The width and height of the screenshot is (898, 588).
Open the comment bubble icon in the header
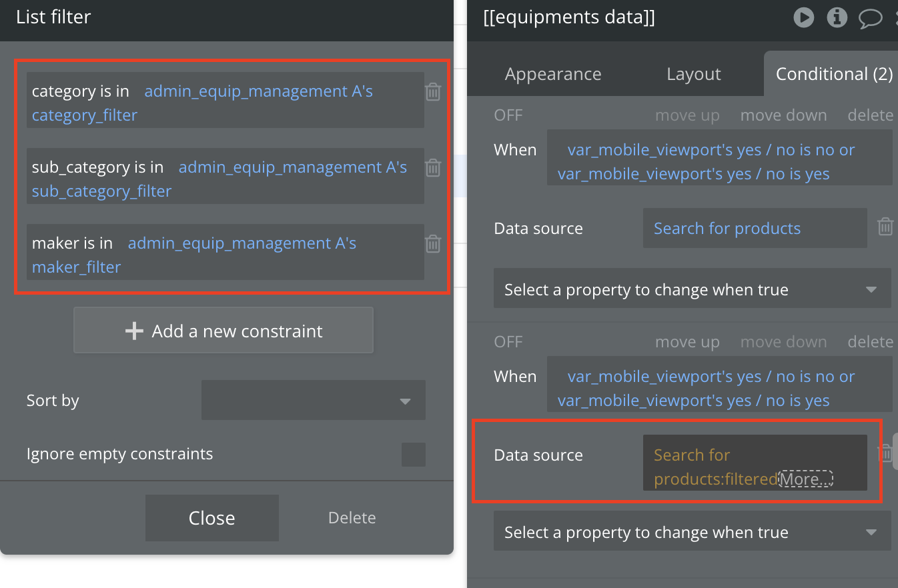(870, 18)
